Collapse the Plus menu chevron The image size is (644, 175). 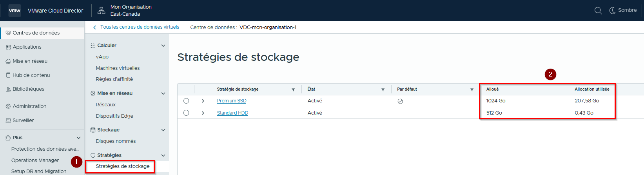[78, 138]
